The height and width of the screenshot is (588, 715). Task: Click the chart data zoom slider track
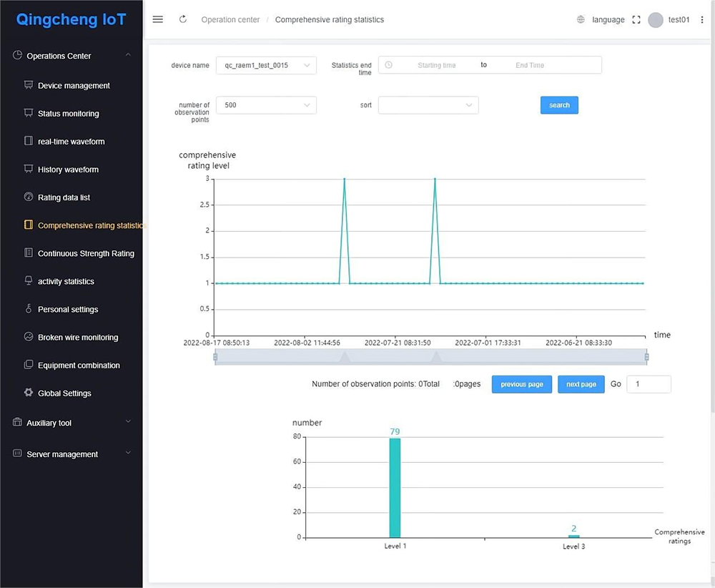[x=431, y=357]
